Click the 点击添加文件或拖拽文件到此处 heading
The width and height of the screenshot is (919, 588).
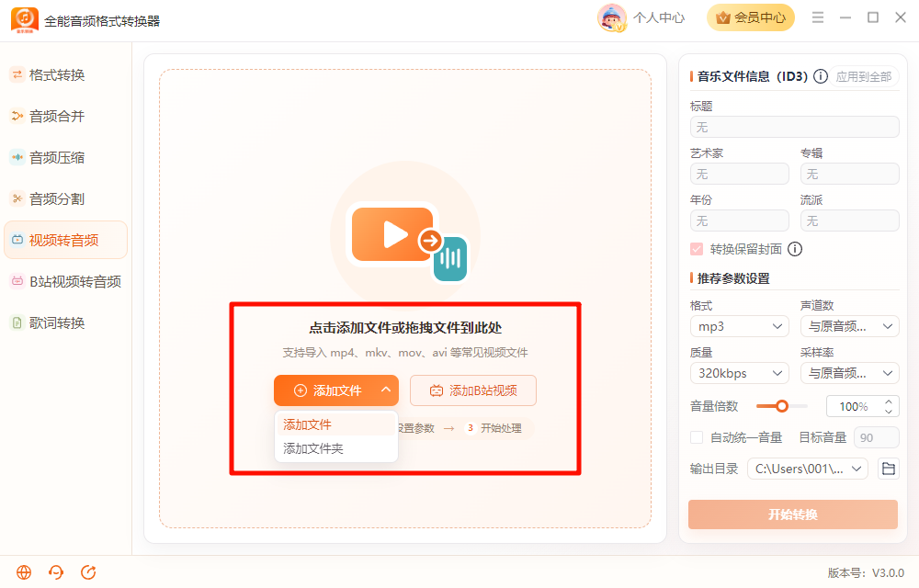405,328
